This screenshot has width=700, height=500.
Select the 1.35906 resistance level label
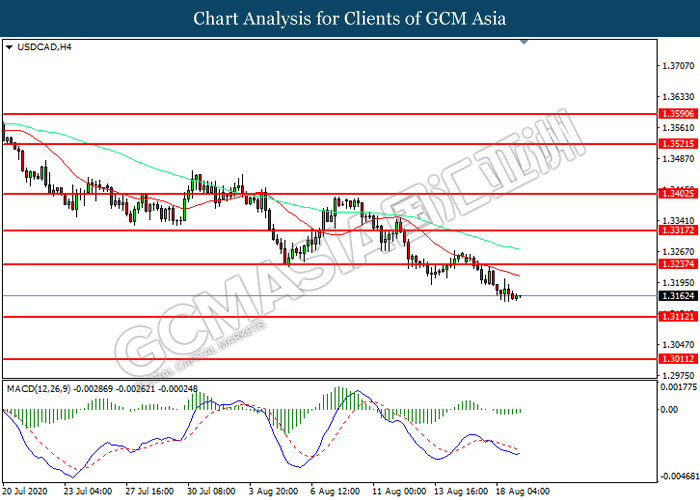[x=678, y=114]
